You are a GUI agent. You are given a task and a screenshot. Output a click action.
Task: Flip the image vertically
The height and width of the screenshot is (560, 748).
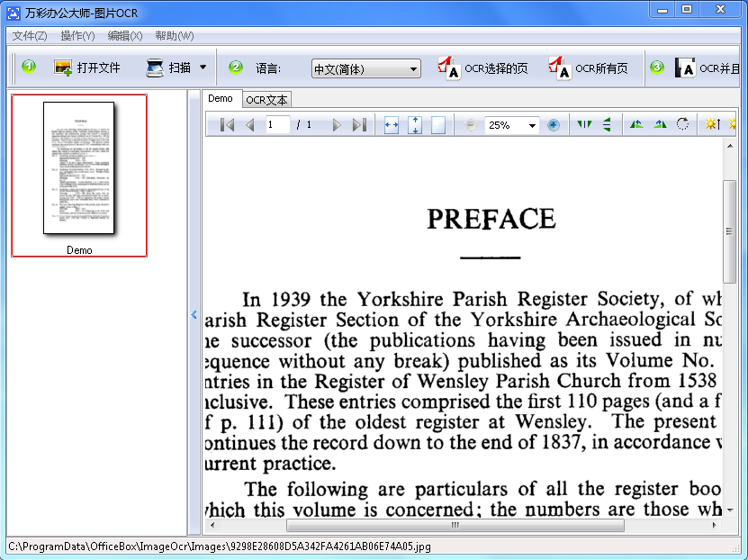[608, 125]
